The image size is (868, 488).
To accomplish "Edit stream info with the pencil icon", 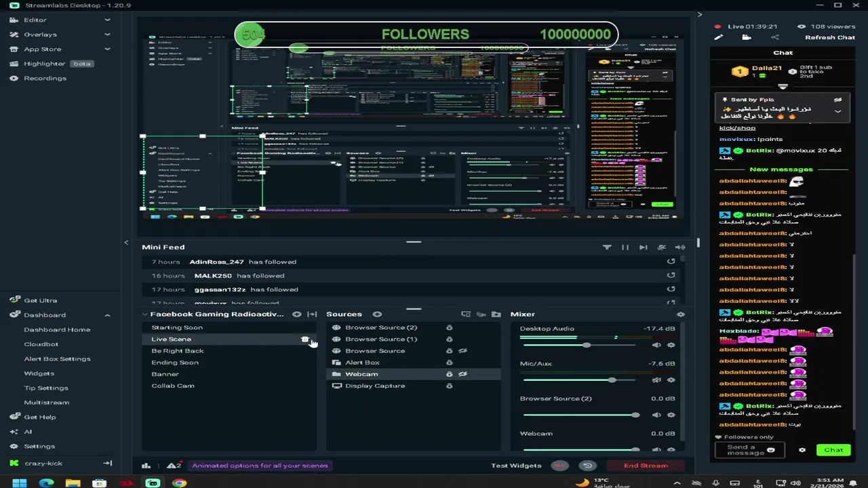I will click(719, 37).
